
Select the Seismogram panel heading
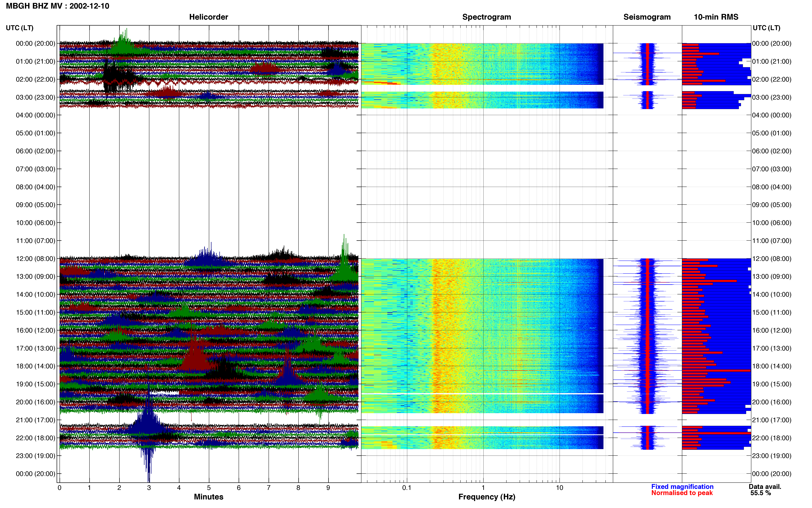pos(647,17)
